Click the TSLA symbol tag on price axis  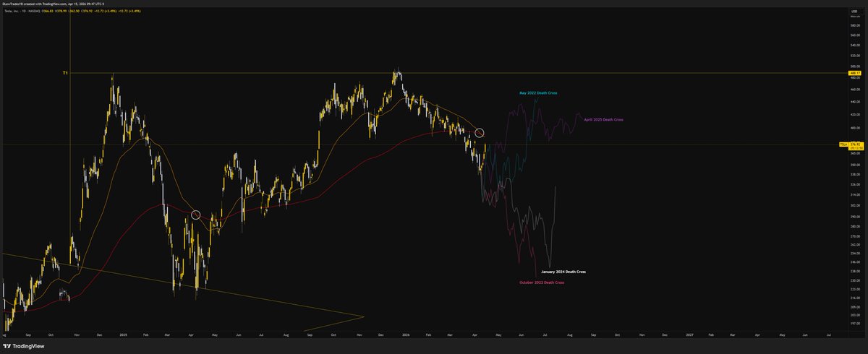click(x=843, y=144)
